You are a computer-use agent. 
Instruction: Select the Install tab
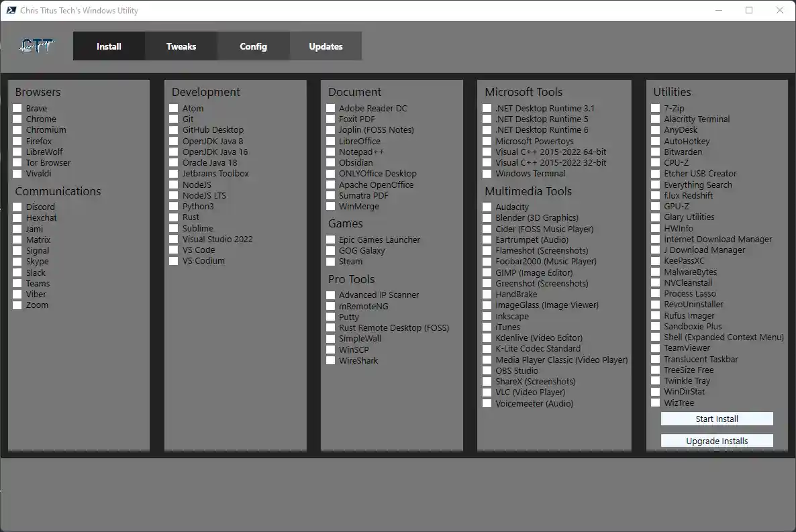109,46
